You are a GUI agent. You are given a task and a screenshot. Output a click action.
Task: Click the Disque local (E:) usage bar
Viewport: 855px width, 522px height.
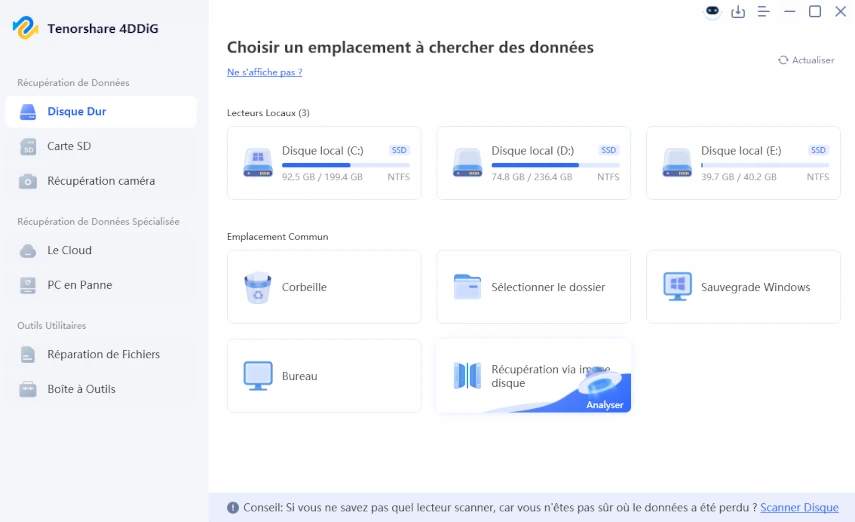point(765,165)
